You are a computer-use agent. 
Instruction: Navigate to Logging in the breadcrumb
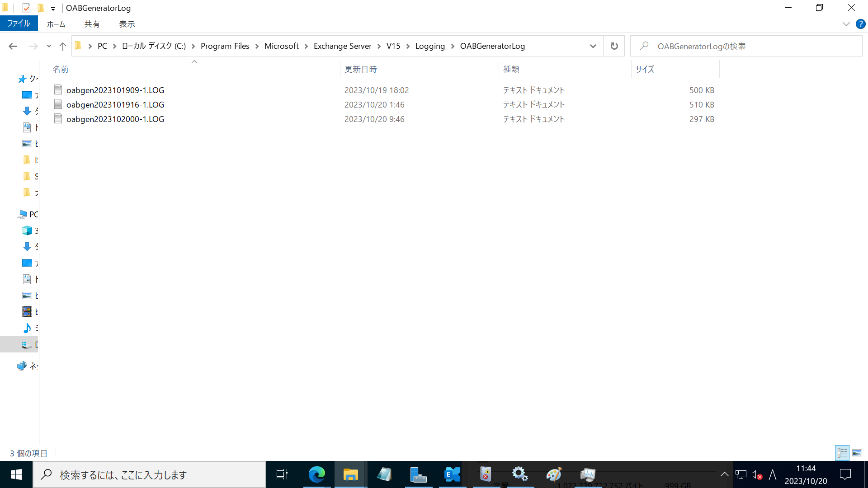coord(430,46)
